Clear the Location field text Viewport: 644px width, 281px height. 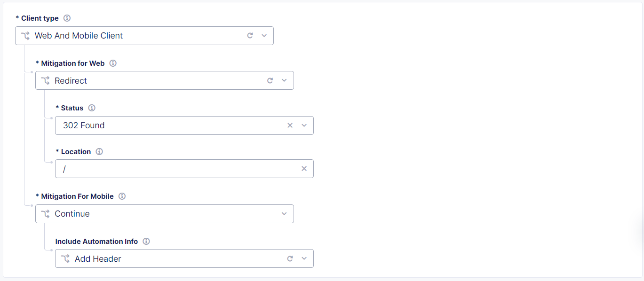pyautogui.click(x=304, y=169)
